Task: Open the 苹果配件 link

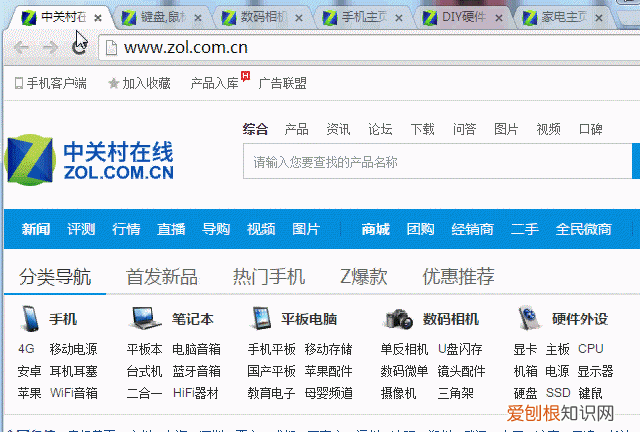Action: (329, 371)
